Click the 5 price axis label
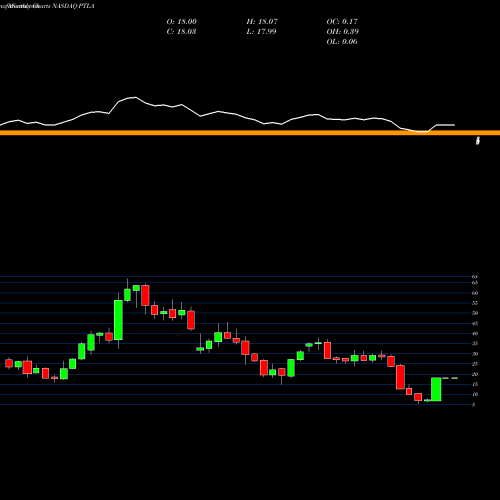The height and width of the screenshot is (500, 500). pyautogui.click(x=474, y=405)
